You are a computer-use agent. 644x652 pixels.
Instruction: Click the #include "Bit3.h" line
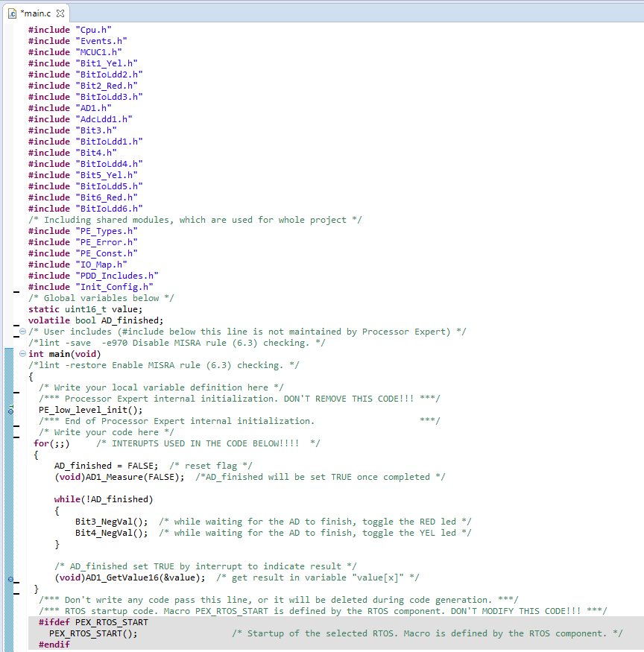point(72,130)
